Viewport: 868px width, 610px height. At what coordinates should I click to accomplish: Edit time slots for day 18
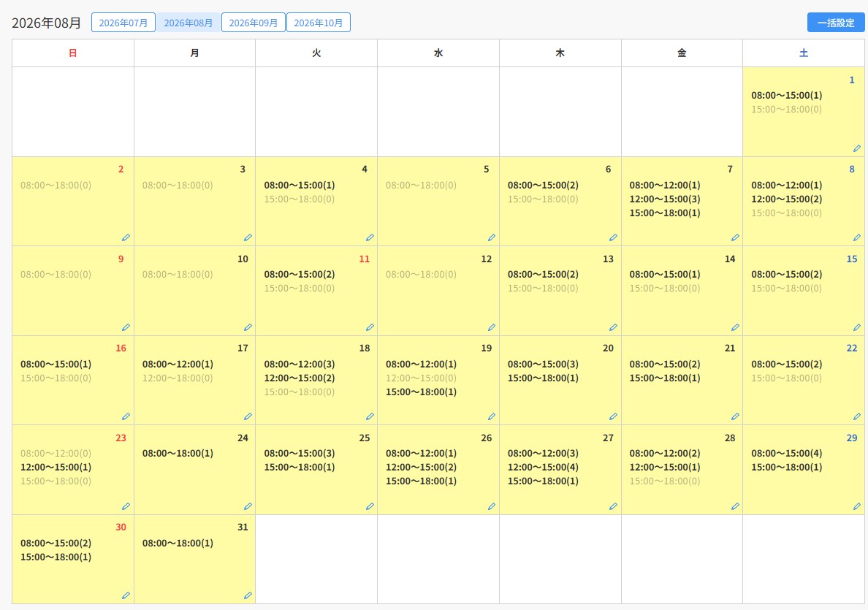coord(369,416)
